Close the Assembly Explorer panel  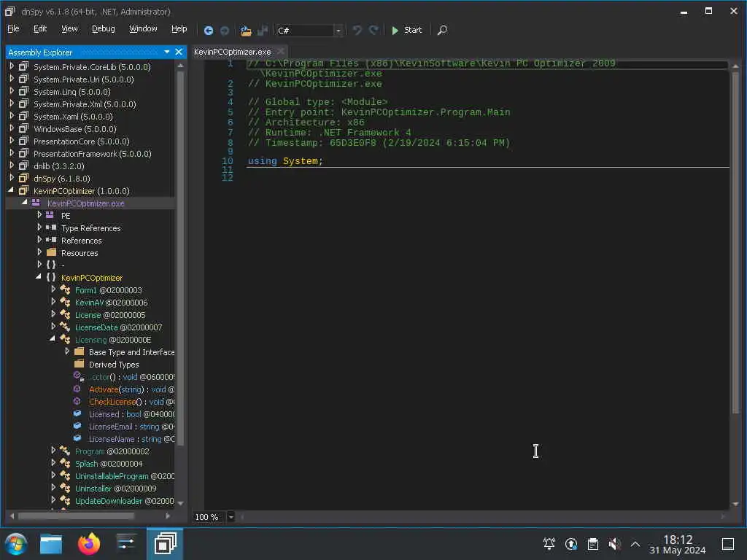[179, 52]
